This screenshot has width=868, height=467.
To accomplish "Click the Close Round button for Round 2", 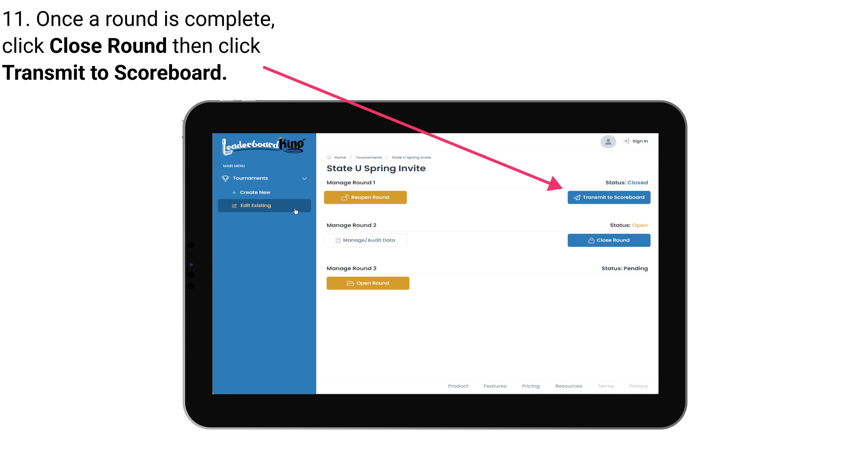I will pyautogui.click(x=609, y=240).
